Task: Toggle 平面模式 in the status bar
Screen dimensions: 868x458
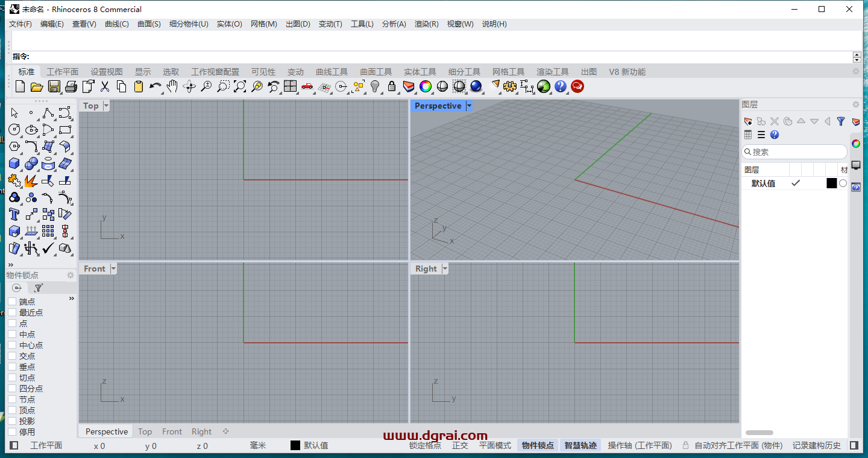Action: point(495,445)
